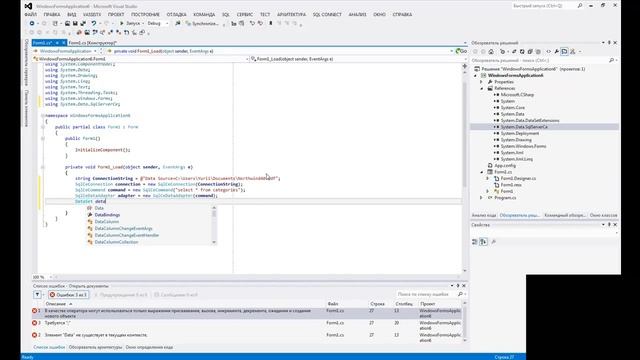
Task: Click the View Code icon in Solution Explorer
Action: click(x=549, y=51)
